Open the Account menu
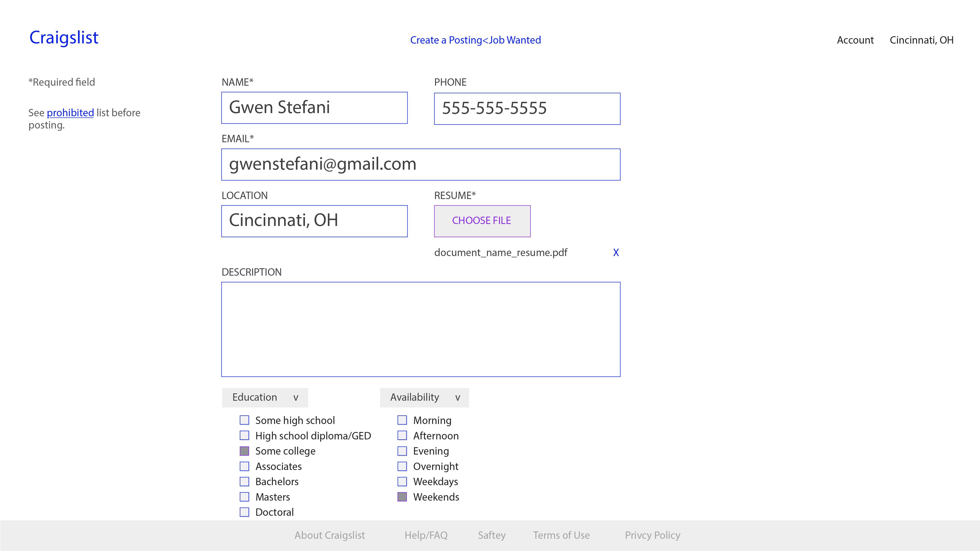Image resolution: width=980 pixels, height=551 pixels. tap(855, 40)
